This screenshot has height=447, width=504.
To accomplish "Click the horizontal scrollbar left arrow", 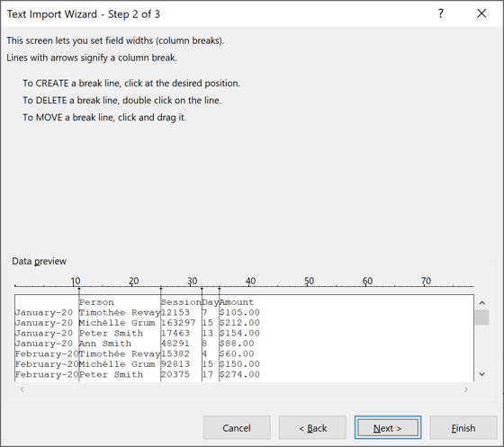I will [22, 389].
